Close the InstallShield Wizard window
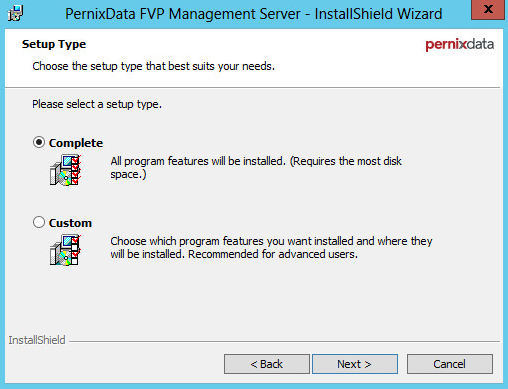This screenshot has width=508, height=389. point(488,10)
